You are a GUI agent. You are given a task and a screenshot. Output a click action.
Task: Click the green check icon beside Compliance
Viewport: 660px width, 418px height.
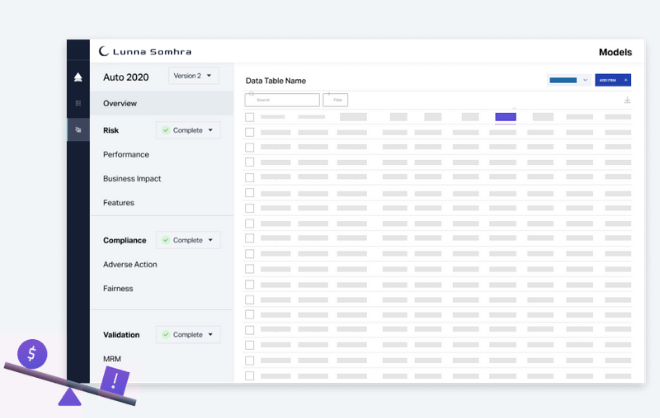(166, 240)
